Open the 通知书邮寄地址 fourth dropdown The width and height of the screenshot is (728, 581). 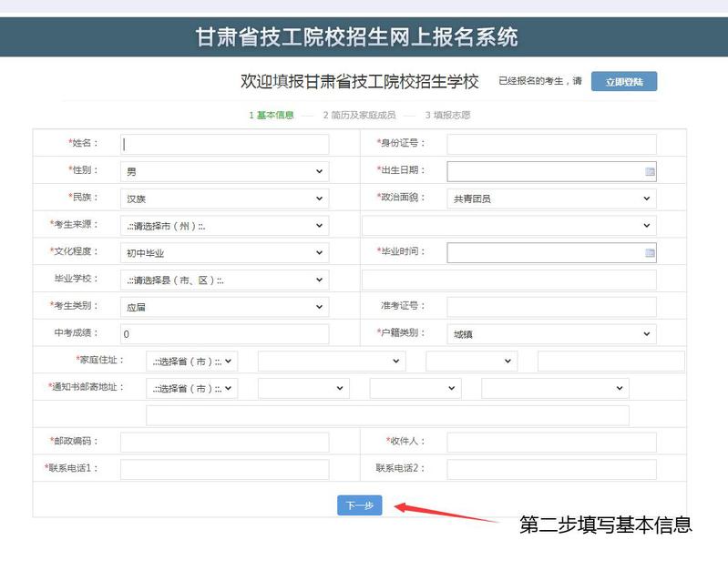[x=555, y=389]
